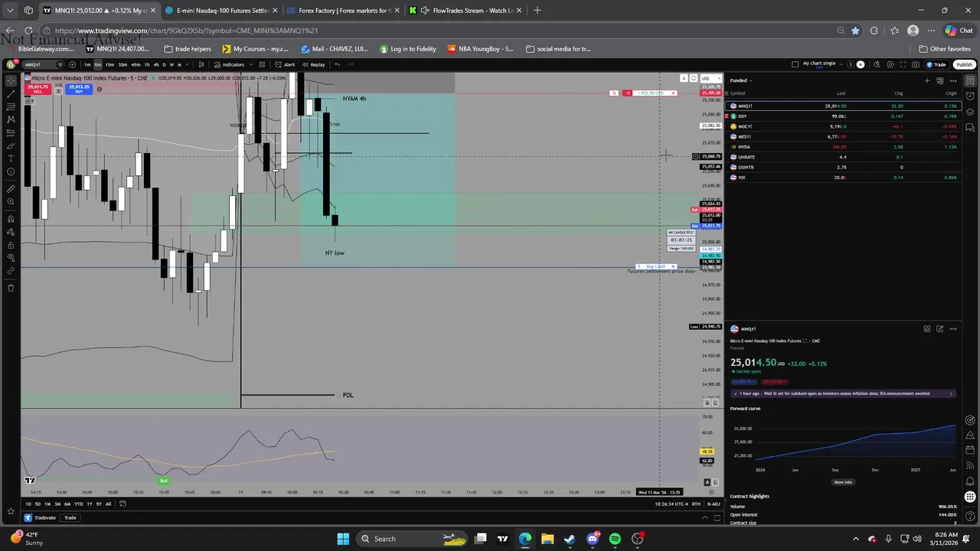
Task: Select the YTD date range
Action: tap(79, 504)
